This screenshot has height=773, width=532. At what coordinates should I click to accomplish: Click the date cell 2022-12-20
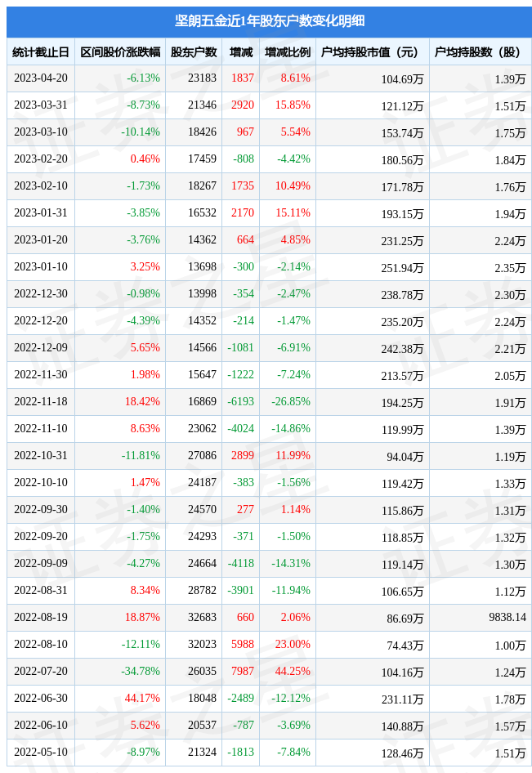tap(41, 321)
